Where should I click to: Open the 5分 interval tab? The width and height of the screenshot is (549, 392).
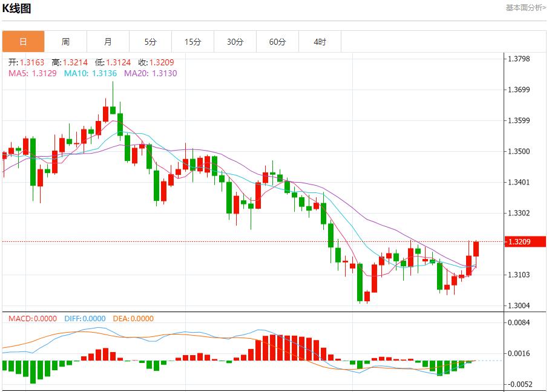[x=150, y=42]
